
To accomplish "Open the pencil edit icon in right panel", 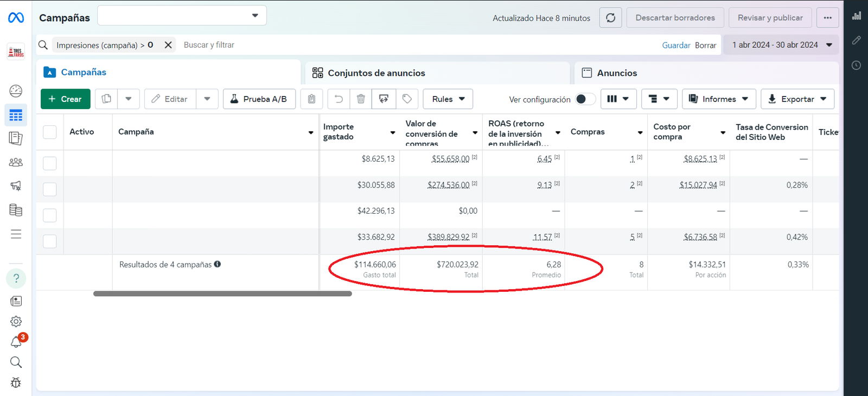I will (x=857, y=40).
